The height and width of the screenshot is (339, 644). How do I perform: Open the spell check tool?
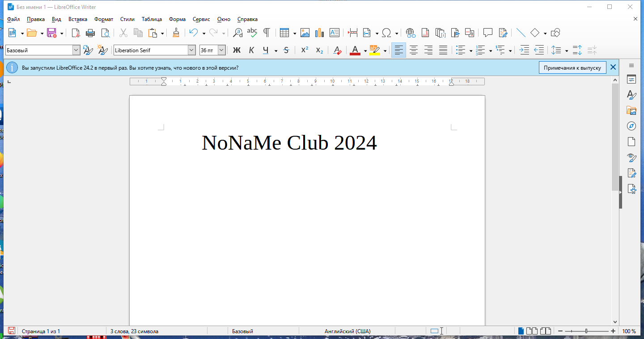click(x=252, y=33)
